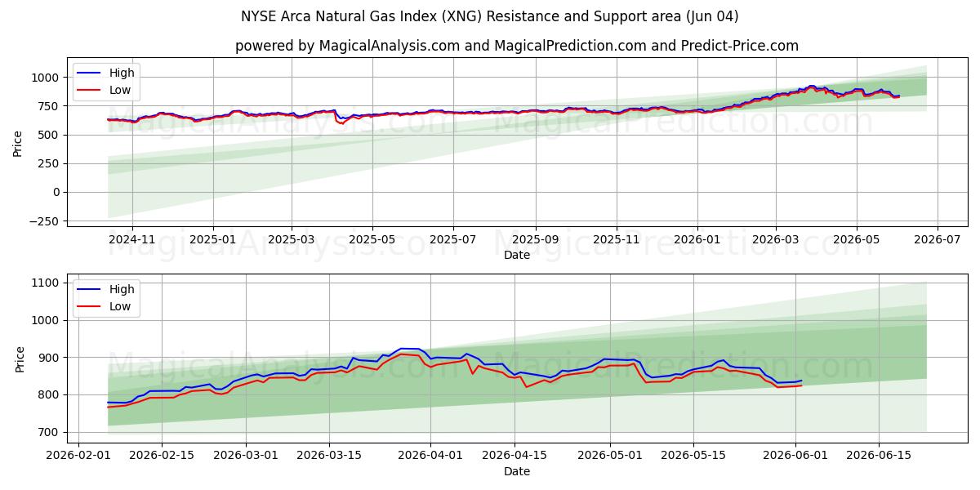
Task: Click the bottom chart 'Date' axis label
Action: 517,471
